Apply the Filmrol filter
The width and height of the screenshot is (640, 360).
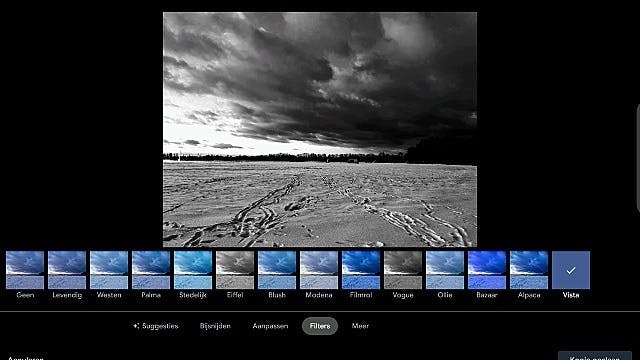361,270
